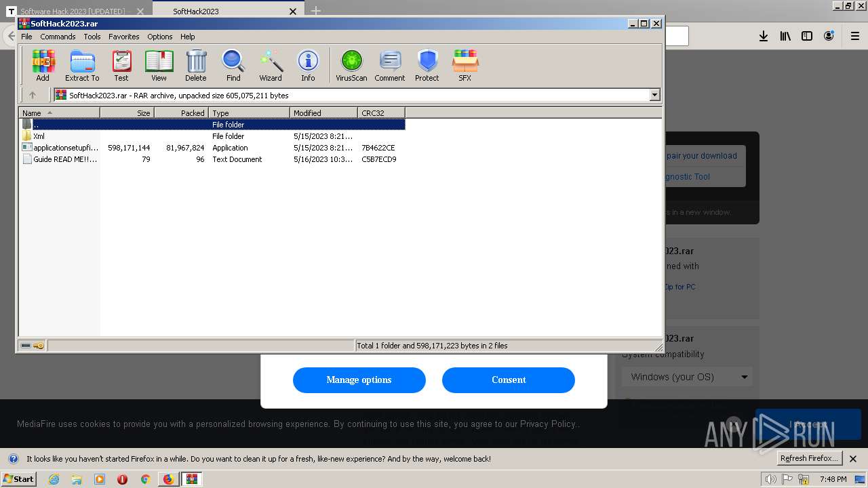868x488 pixels.
Task: Open Chrome from the taskbar
Action: click(144, 479)
